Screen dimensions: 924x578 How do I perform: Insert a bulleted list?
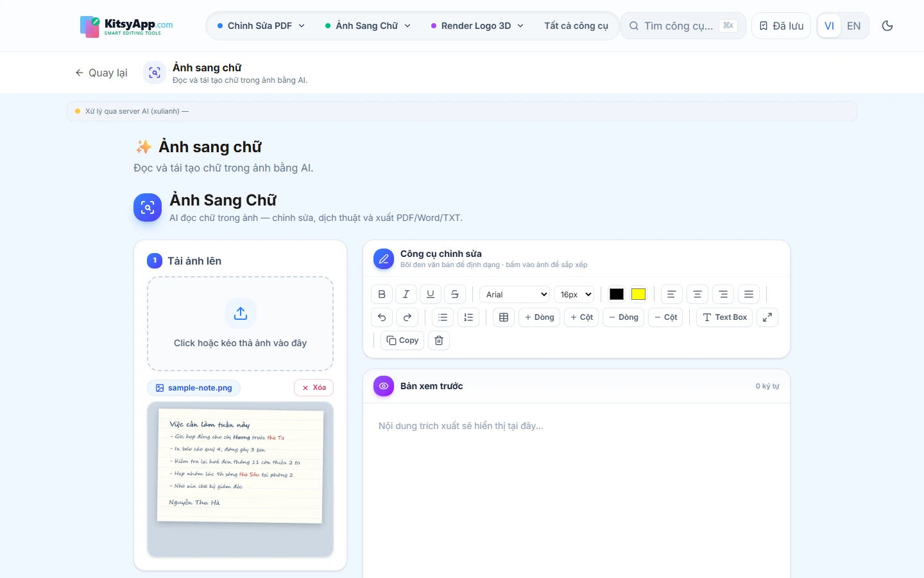click(443, 317)
